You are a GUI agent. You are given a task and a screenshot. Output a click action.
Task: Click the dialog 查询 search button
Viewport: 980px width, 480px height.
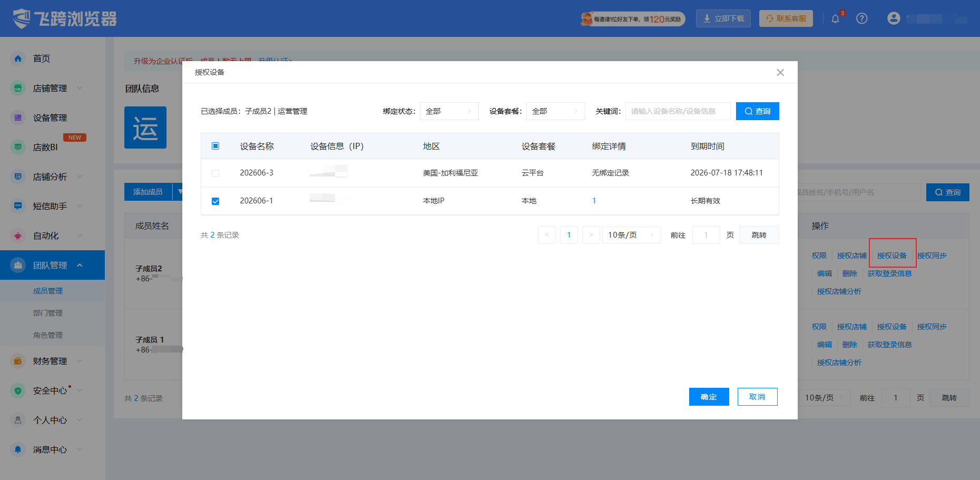[757, 111]
